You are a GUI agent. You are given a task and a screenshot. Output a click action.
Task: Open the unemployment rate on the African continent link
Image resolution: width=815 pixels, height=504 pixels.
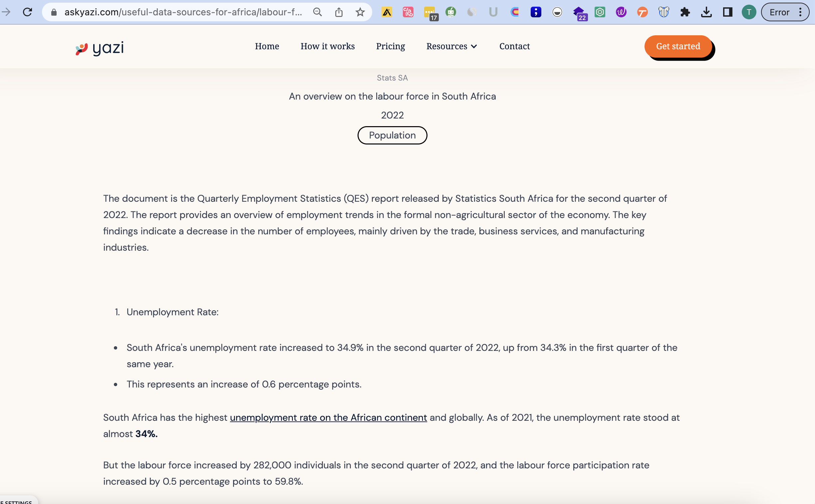(328, 417)
